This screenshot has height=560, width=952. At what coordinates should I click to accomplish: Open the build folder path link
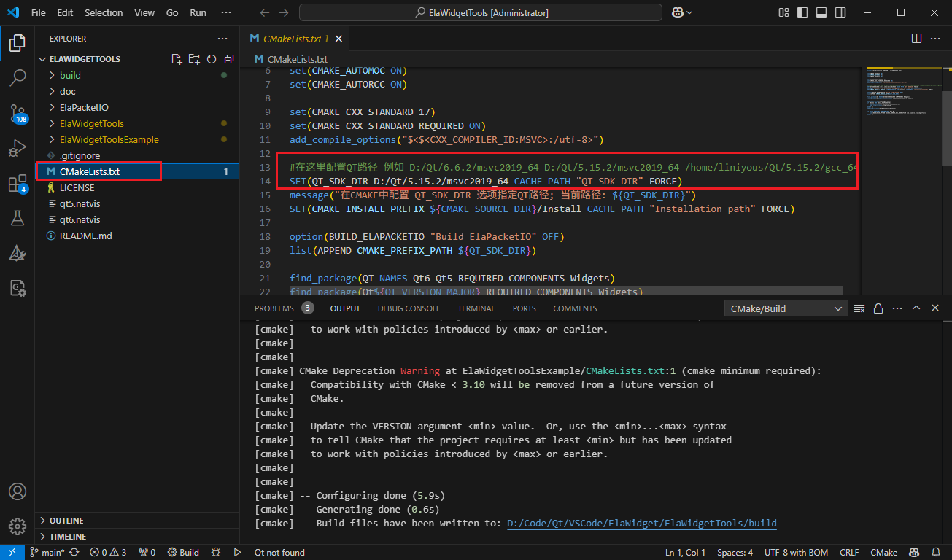click(x=641, y=523)
